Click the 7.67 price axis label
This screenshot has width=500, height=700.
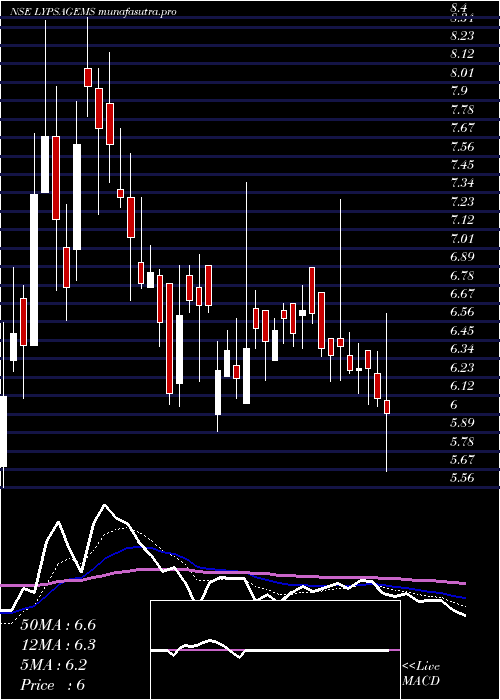(462, 128)
